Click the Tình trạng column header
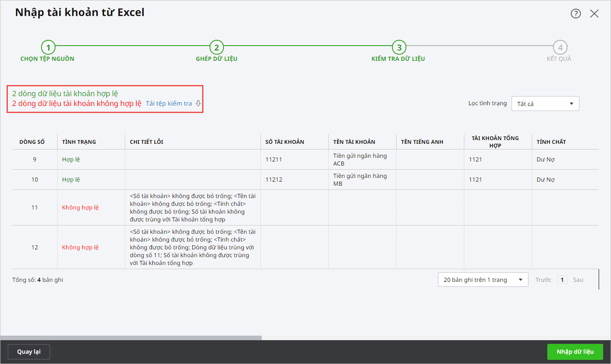Viewport: 611px width, 364px height. (x=79, y=142)
